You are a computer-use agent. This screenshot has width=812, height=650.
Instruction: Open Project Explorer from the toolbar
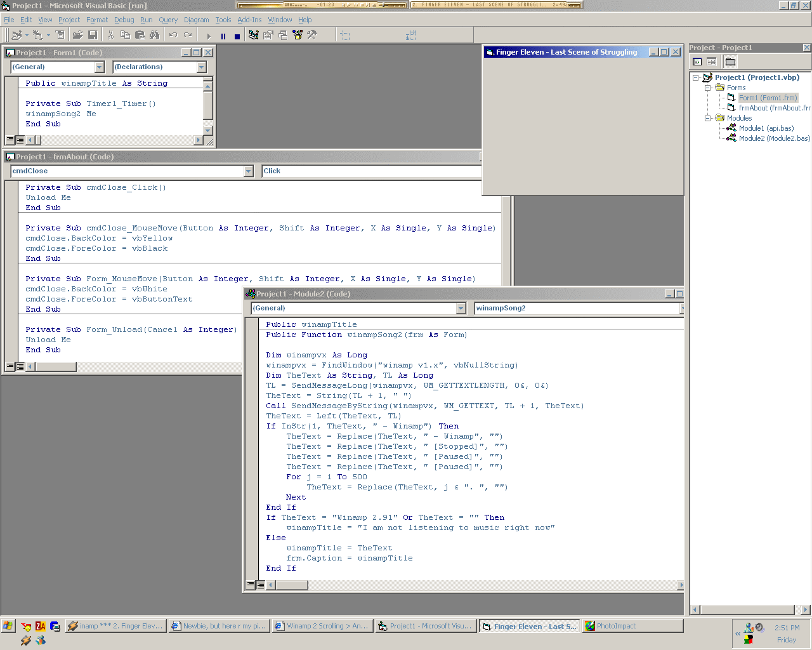(254, 36)
